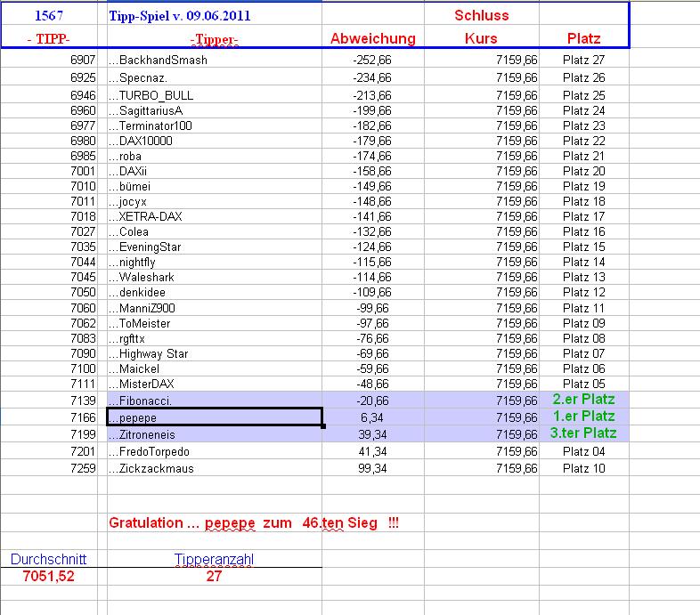Click the nightfly tipper cell
The height and width of the screenshot is (615, 700).
(215, 262)
